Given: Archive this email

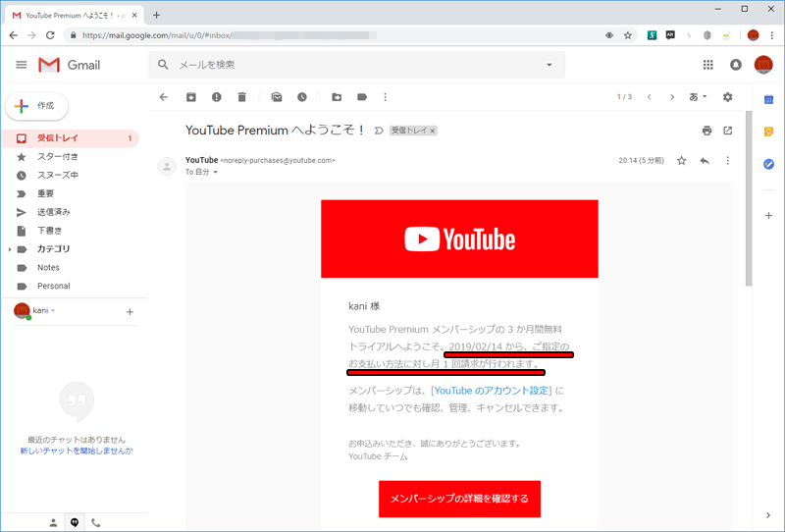Looking at the screenshot, I should (191, 97).
